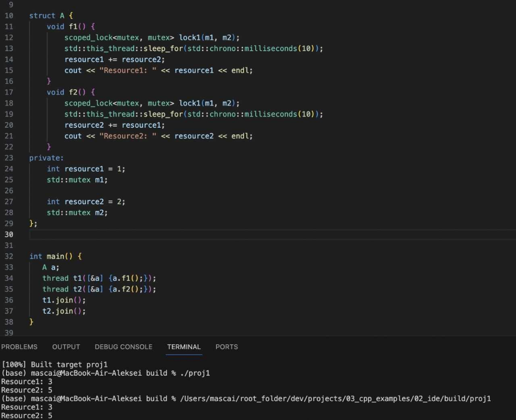Open the PROBLEMS panel tab
This screenshot has height=420, width=516.
tap(19, 347)
